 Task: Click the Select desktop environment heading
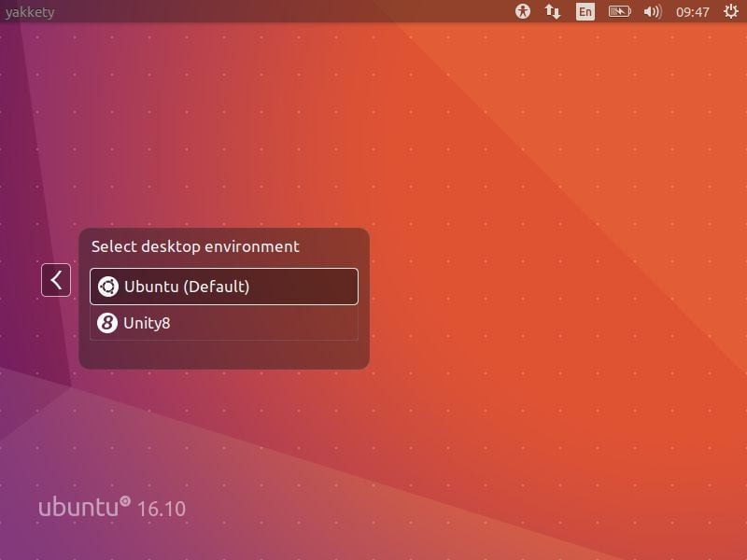[194, 246]
